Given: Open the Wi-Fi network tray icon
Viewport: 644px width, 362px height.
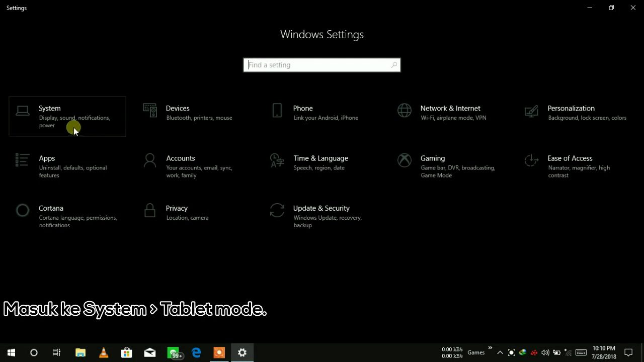Looking at the screenshot, I should (568, 352).
